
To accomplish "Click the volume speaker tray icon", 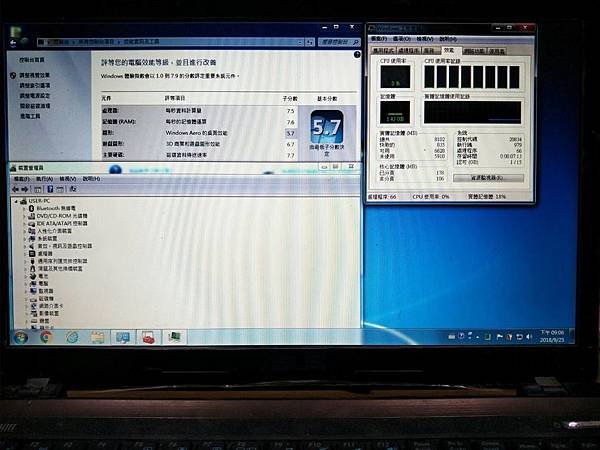I will (529, 337).
